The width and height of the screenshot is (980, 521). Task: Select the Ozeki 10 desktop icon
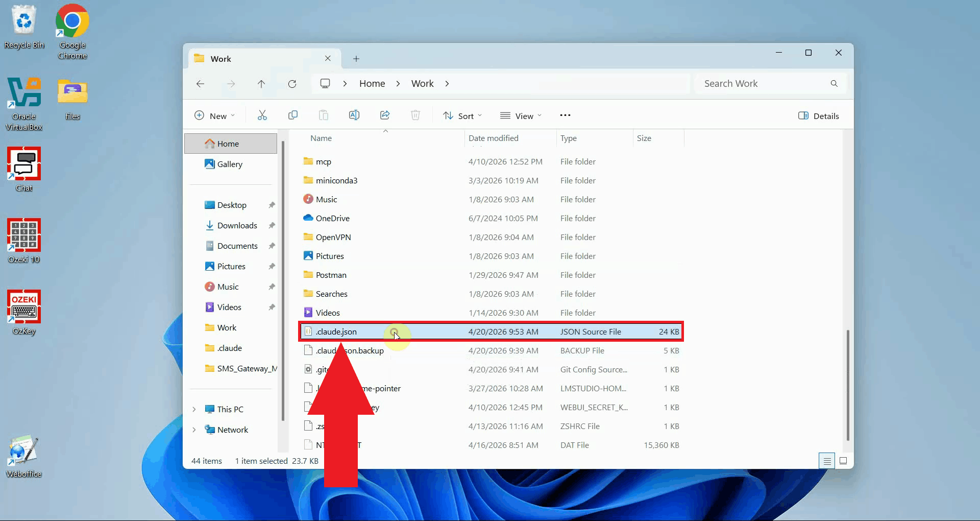coord(24,241)
